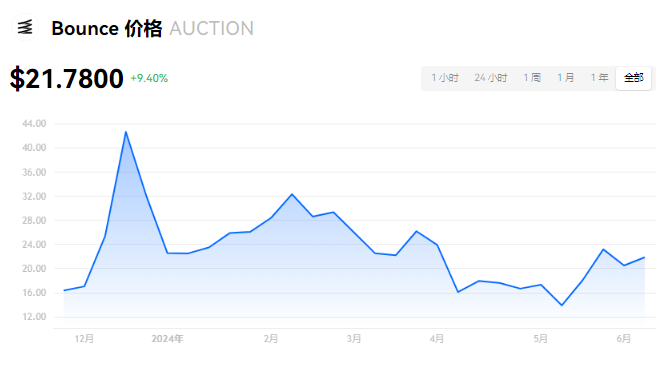Screen dimensions: 663x365
Task: Click the chart peak near 44.00
Action: [x=126, y=132]
